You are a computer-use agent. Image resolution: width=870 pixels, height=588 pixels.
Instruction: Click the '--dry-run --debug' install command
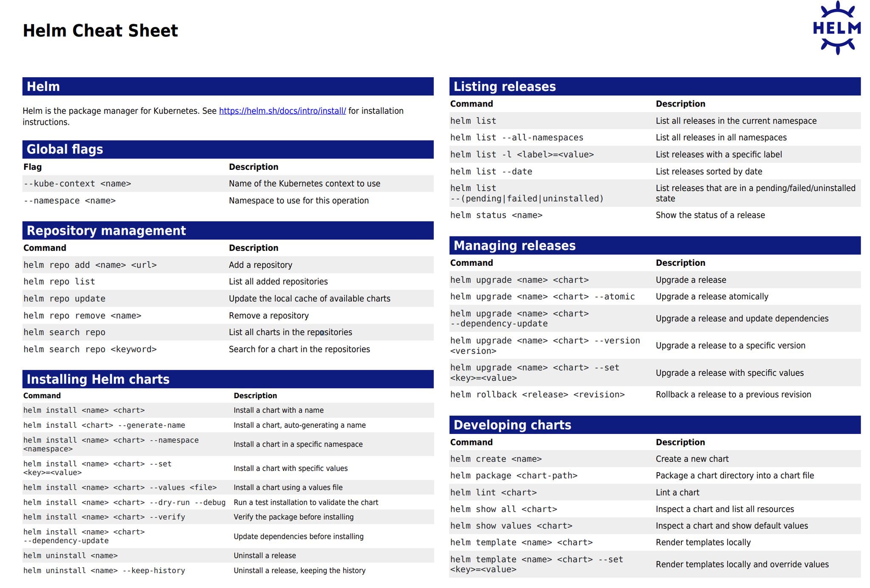point(124,502)
